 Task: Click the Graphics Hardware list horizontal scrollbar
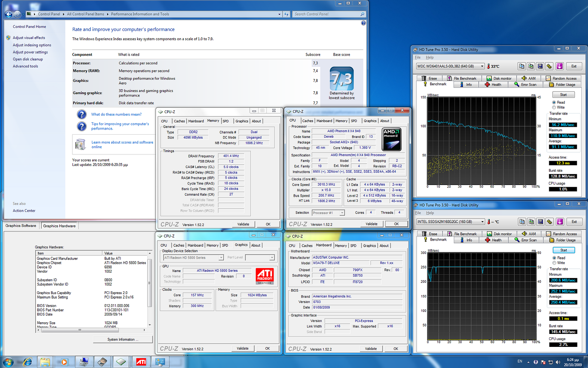[91, 330]
